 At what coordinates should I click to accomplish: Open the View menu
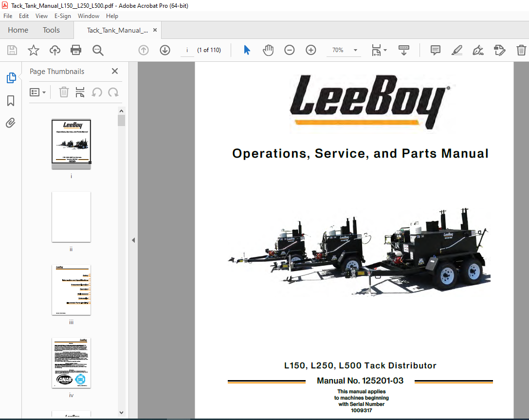(x=41, y=16)
